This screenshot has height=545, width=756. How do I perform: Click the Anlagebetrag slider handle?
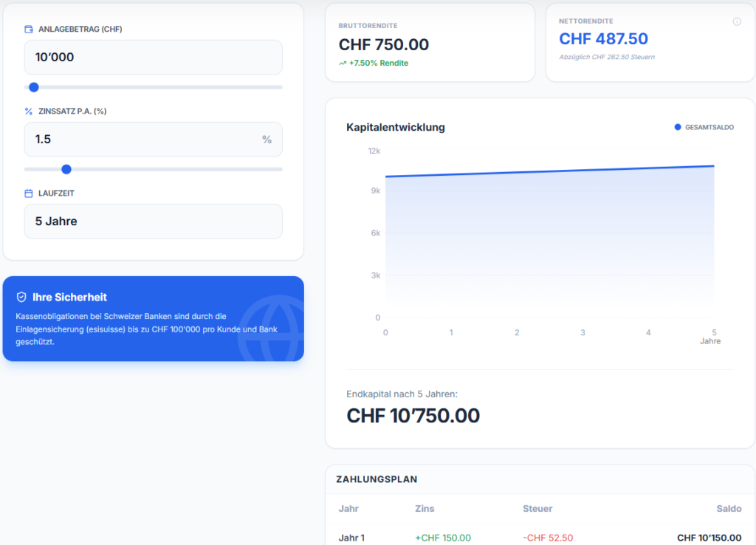tap(33, 87)
